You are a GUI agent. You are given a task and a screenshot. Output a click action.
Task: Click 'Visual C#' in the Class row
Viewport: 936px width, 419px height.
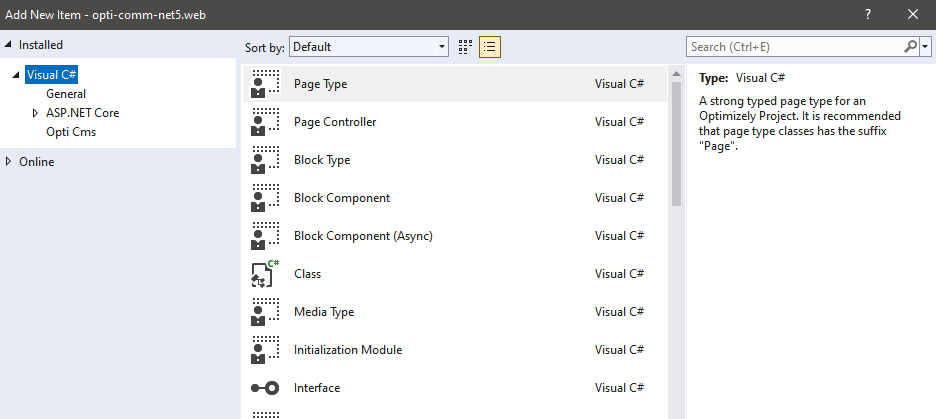pyautogui.click(x=620, y=274)
